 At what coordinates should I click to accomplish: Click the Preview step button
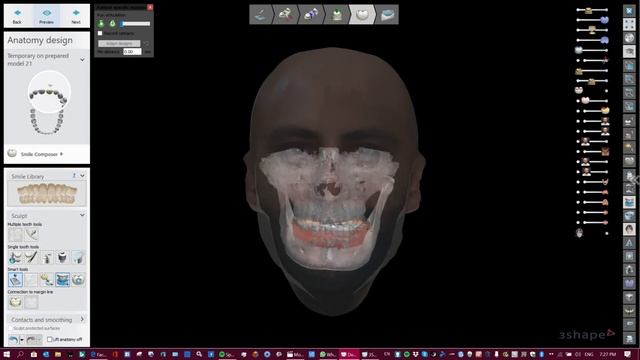(x=47, y=16)
